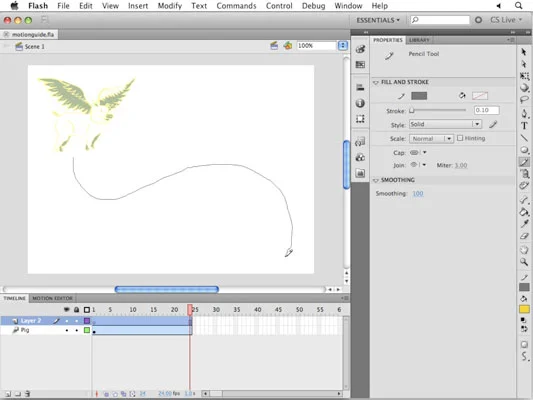Click the Smoothing value 100
The height and width of the screenshot is (400, 533).
click(418, 193)
